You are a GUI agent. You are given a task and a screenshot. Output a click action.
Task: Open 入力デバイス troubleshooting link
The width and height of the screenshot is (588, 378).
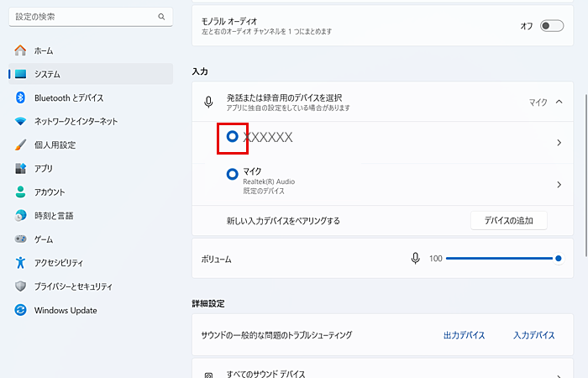[x=533, y=335]
